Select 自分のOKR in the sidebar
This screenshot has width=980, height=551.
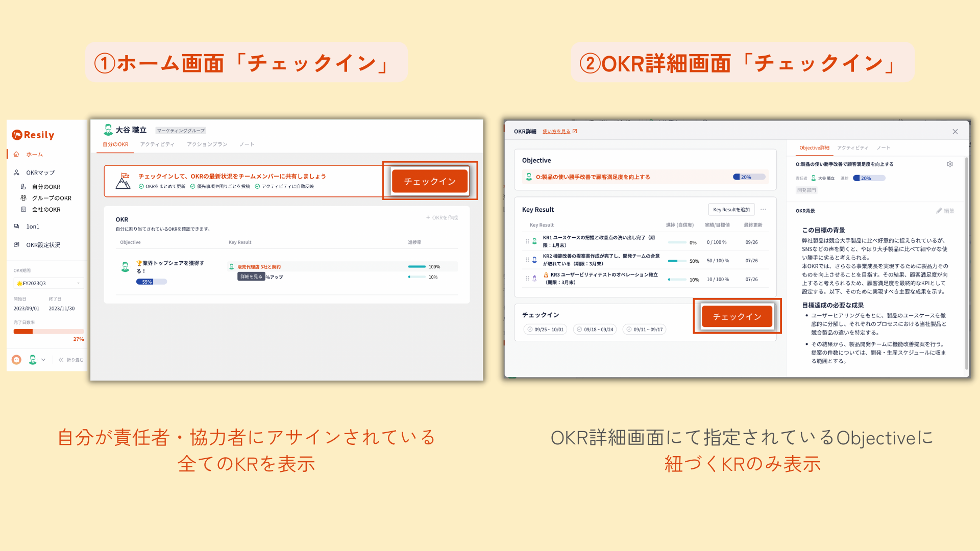point(46,187)
